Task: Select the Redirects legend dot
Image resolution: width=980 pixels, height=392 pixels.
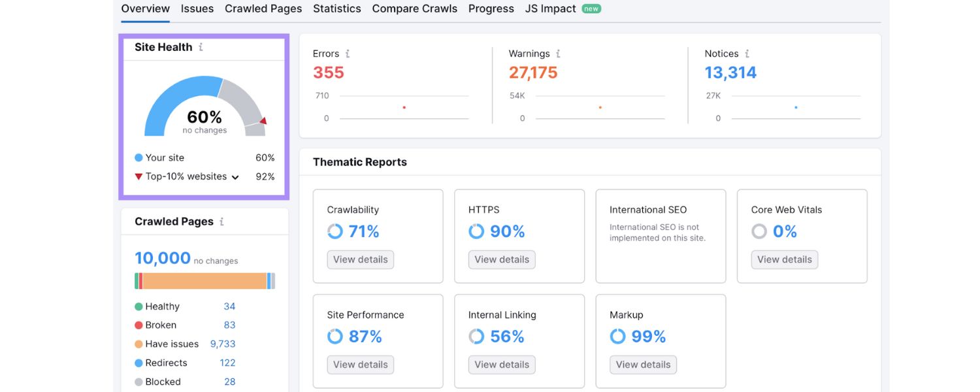Action: 139,363
